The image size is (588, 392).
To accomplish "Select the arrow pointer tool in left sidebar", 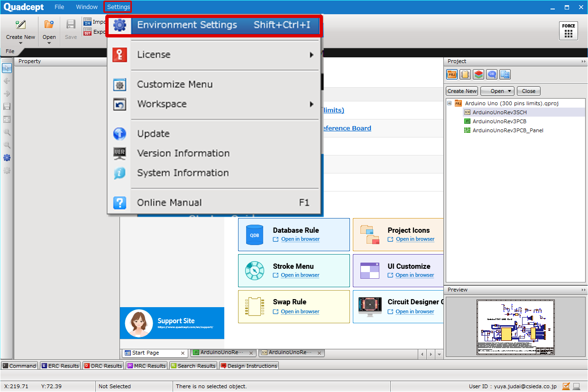I will point(7,68).
